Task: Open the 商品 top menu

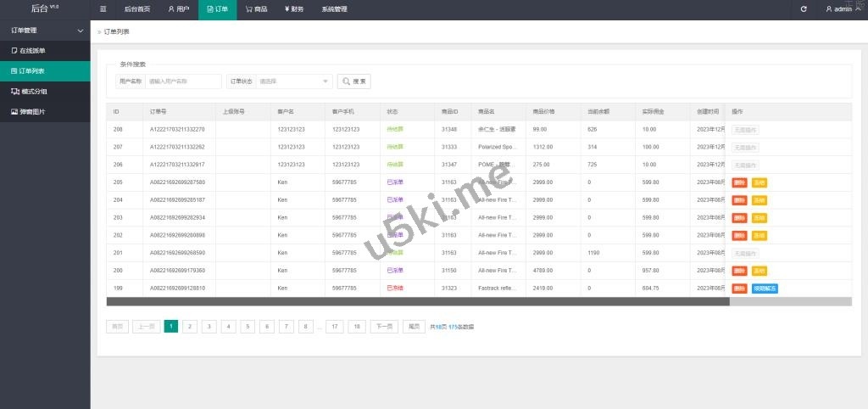Action: click(256, 9)
